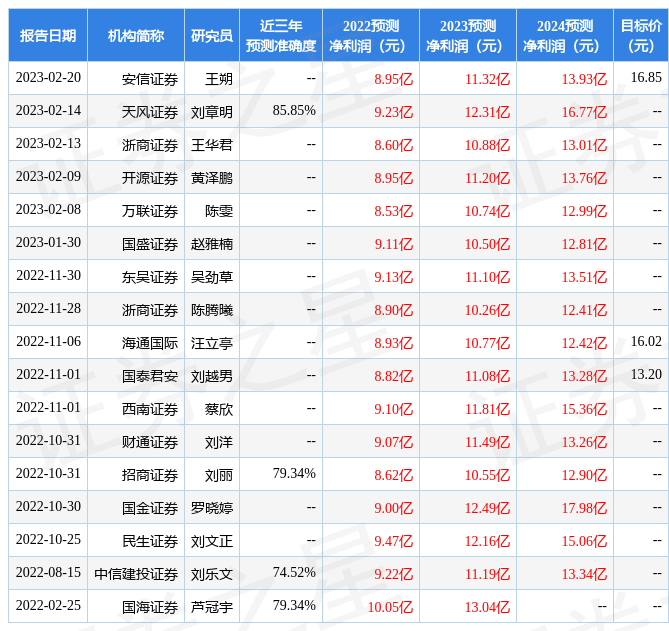Click the 报告日期 column header
This screenshot has height=631, width=669.
click(x=48, y=35)
